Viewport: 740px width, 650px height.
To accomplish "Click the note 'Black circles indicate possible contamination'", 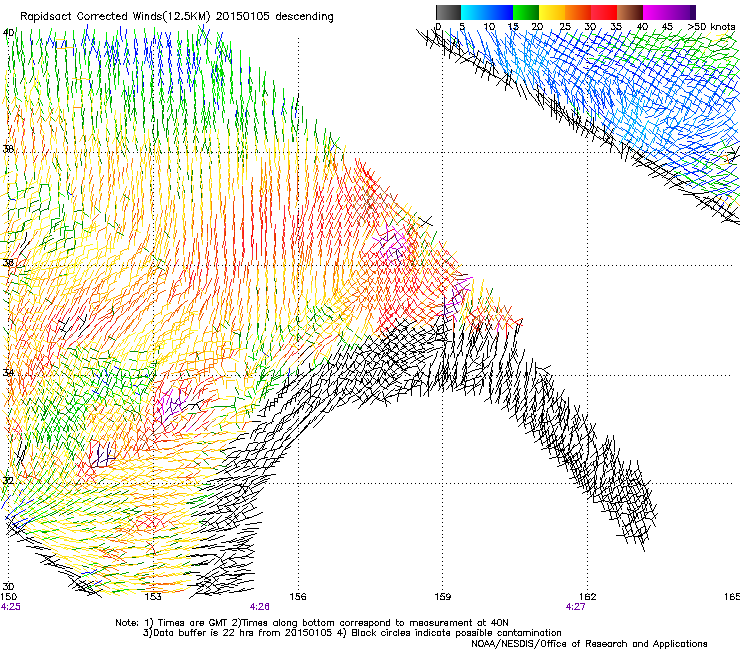I will (456, 633).
